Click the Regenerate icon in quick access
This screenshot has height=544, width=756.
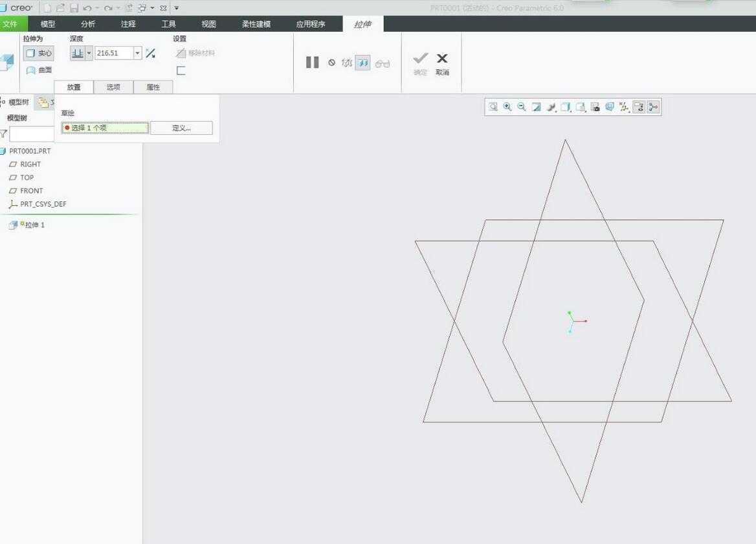[x=129, y=8]
